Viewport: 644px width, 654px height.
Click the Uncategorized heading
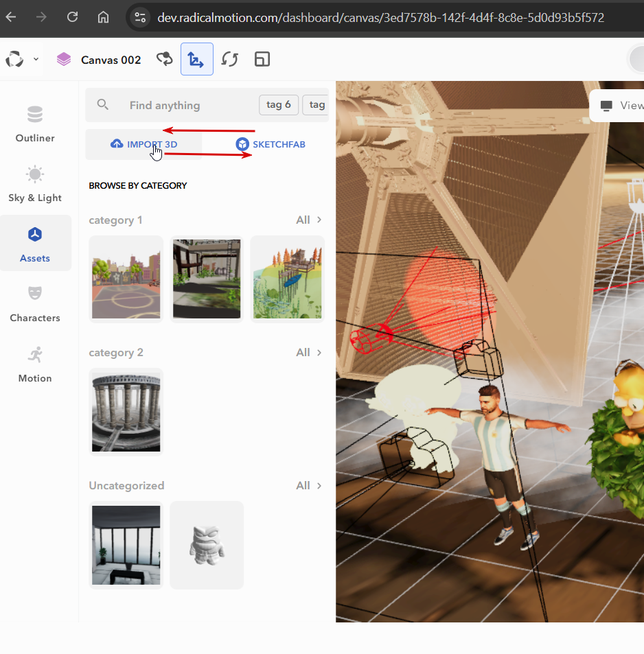pyautogui.click(x=126, y=485)
